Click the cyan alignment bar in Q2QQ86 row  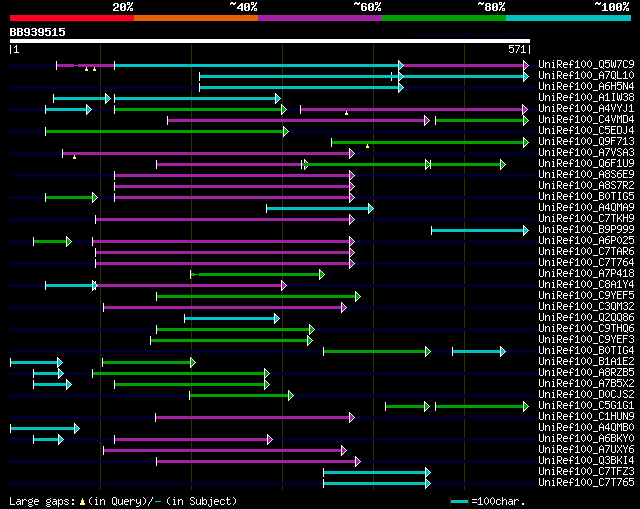(x=232, y=318)
